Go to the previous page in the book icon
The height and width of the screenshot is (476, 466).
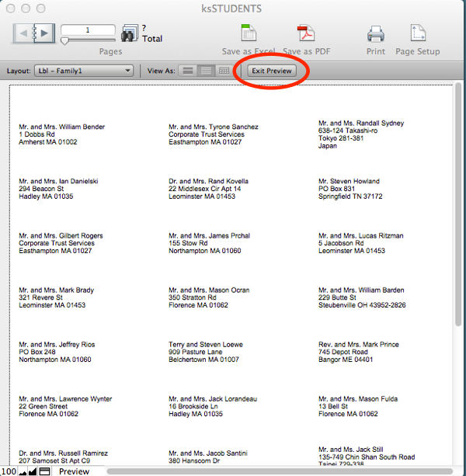[26, 34]
